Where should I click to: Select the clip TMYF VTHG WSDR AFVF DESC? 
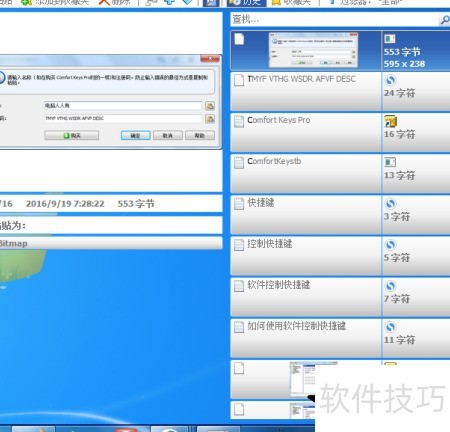click(306, 91)
